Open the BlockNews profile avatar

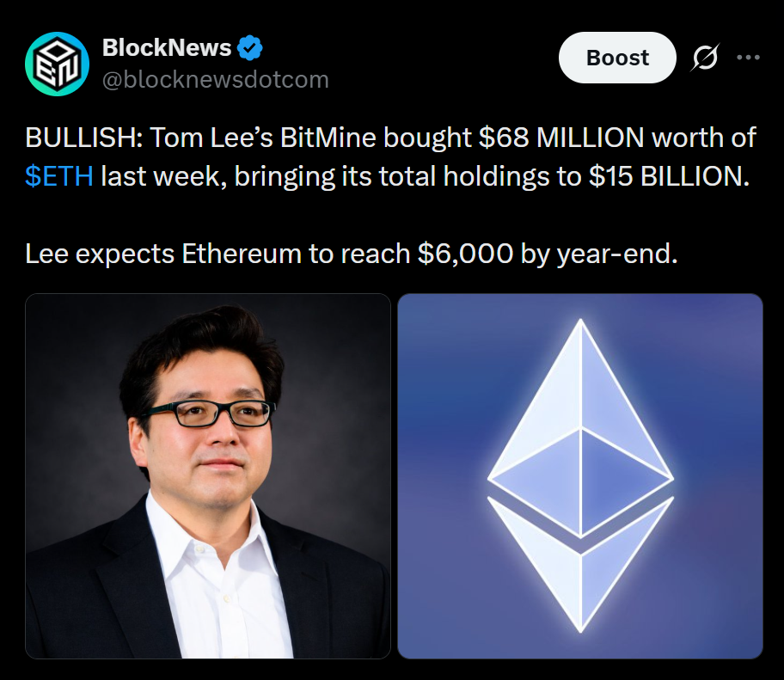coord(57,64)
